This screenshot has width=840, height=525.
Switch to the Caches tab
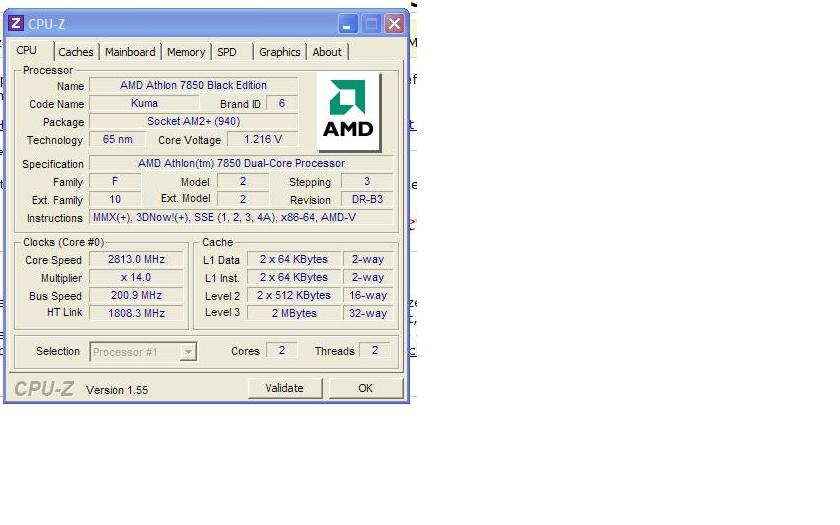coord(76,52)
